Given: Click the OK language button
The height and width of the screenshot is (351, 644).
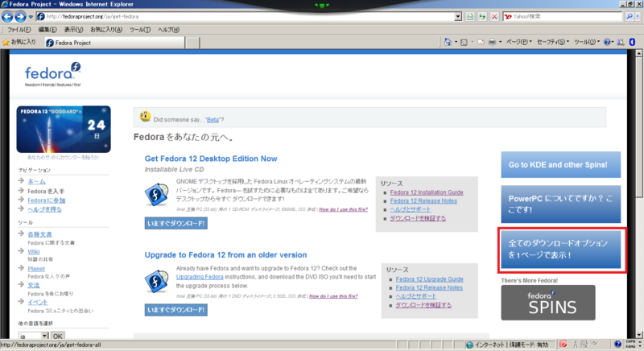Looking at the screenshot, I should tap(57, 337).
